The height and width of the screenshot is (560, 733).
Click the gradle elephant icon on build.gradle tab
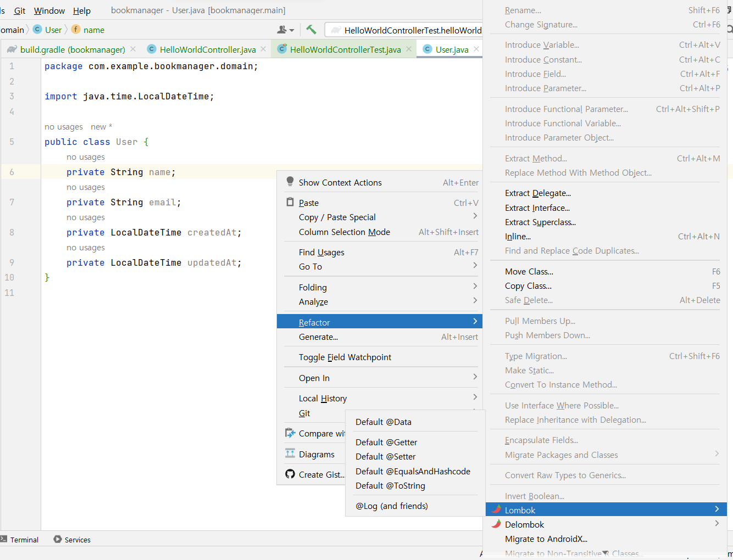[12, 49]
